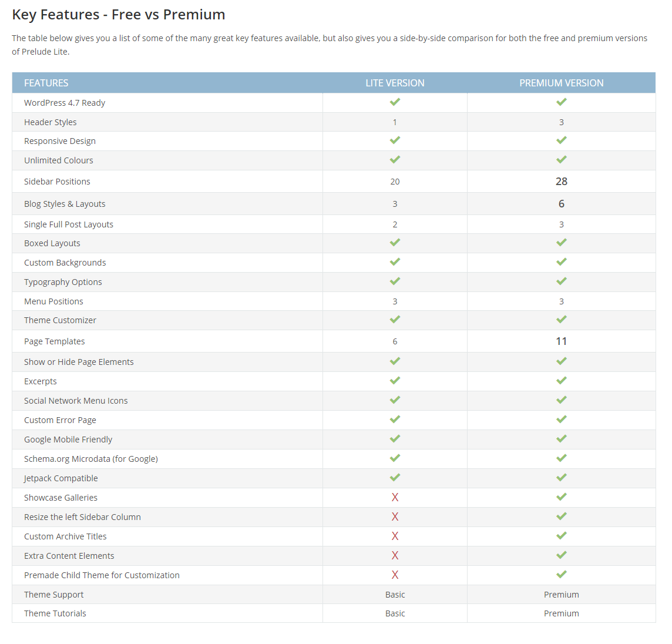Viewport: 672px width, 644px height.
Task: Click Premium checkmark for Google Mobile Friendly
Action: pyautogui.click(x=562, y=439)
